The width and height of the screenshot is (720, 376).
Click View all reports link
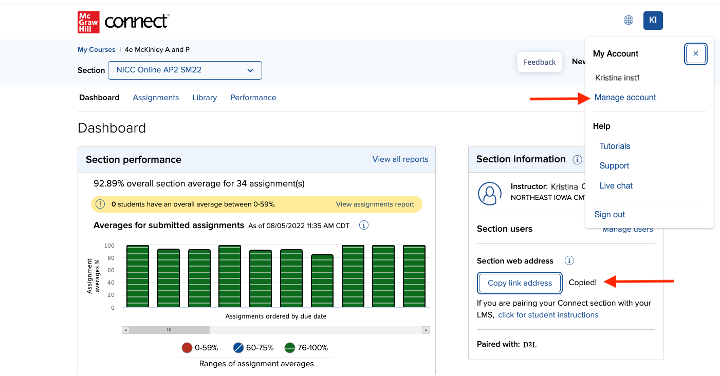400,159
